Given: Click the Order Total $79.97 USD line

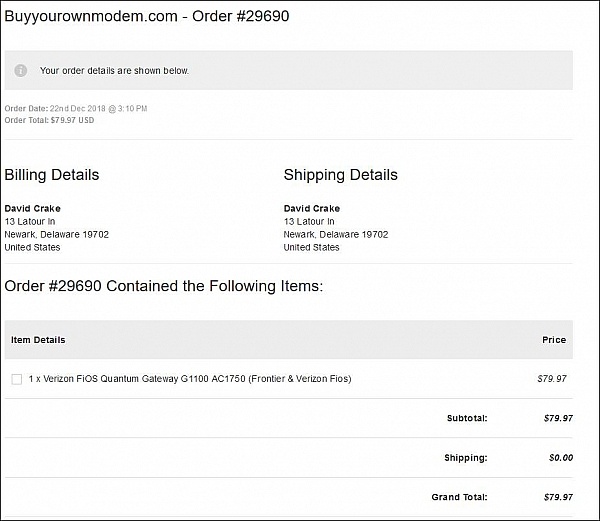Looking at the screenshot, I should click(x=49, y=120).
